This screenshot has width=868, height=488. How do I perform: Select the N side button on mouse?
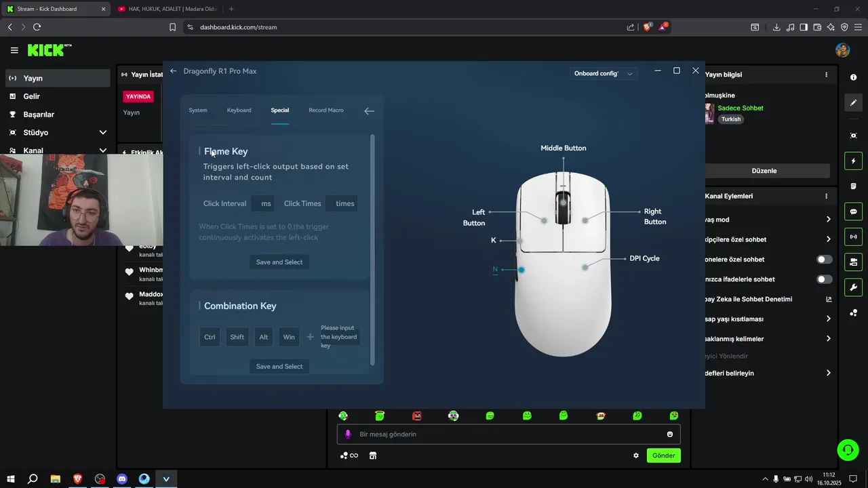point(521,270)
